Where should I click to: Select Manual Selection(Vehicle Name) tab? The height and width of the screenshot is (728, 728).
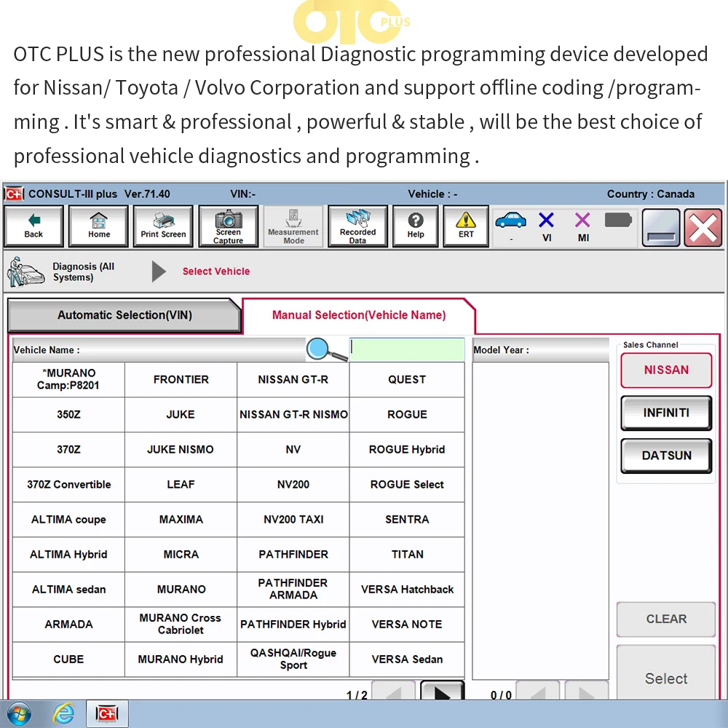click(358, 315)
